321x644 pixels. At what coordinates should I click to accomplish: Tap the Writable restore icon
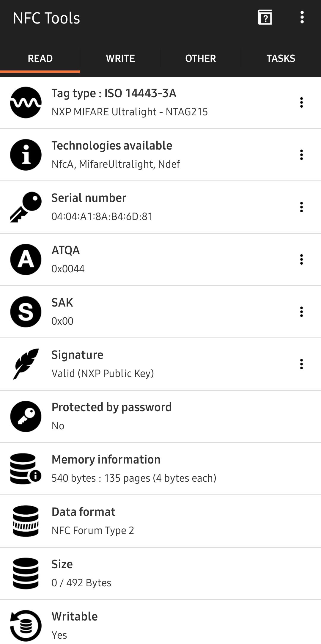[26, 626]
